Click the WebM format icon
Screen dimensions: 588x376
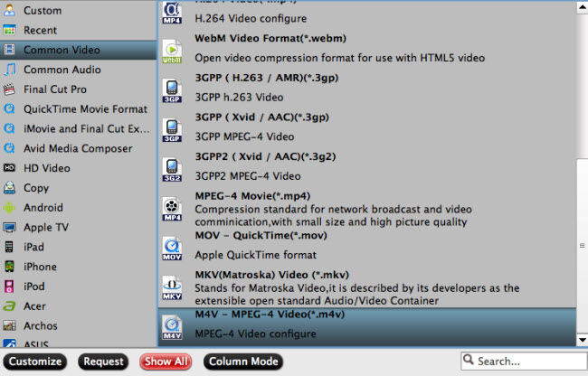tap(172, 52)
